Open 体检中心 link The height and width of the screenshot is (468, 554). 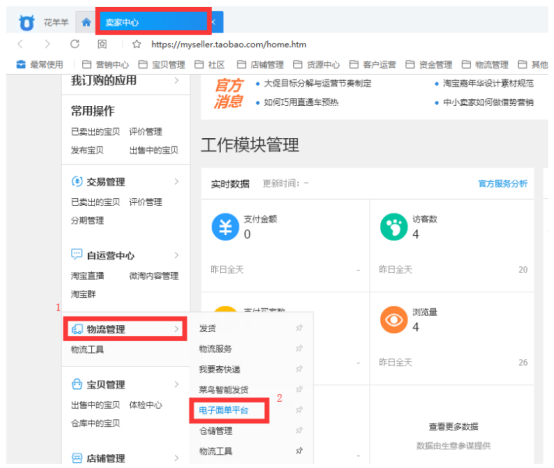(146, 405)
